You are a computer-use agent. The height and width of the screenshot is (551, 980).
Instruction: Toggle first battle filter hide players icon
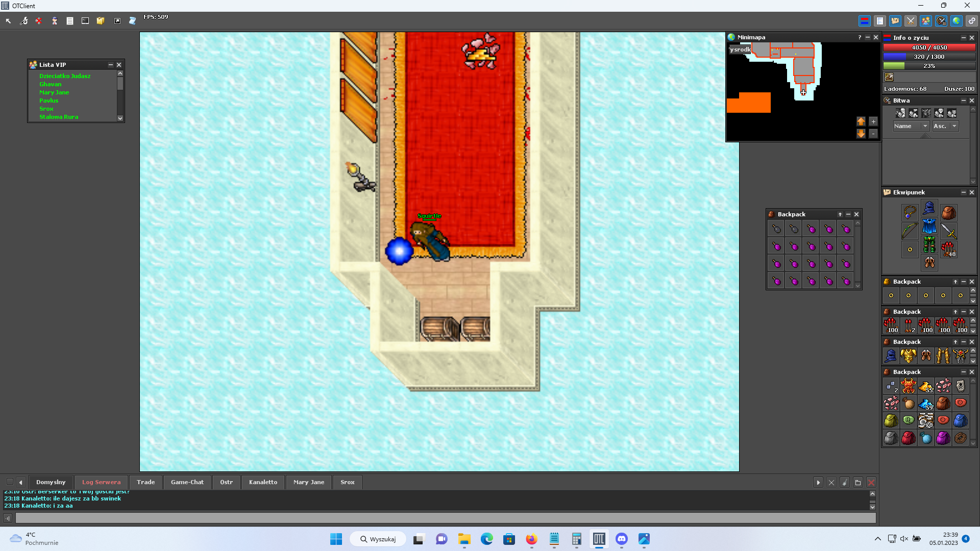(901, 113)
